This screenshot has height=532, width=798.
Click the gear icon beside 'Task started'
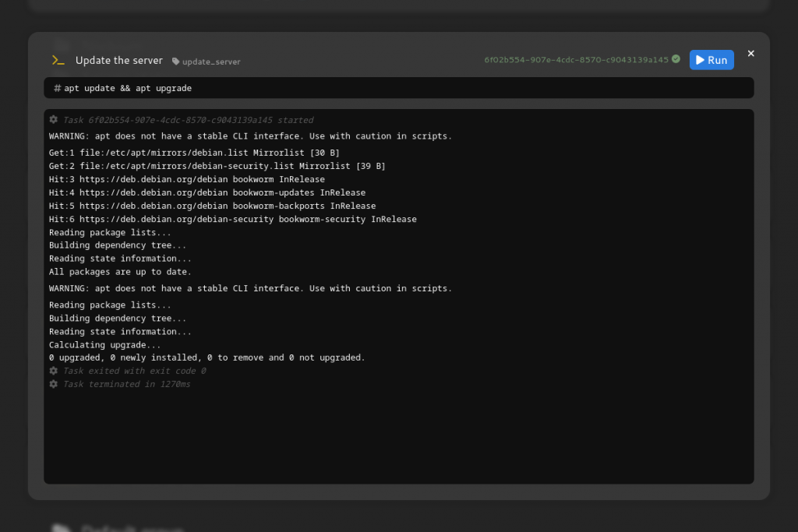[x=54, y=120]
